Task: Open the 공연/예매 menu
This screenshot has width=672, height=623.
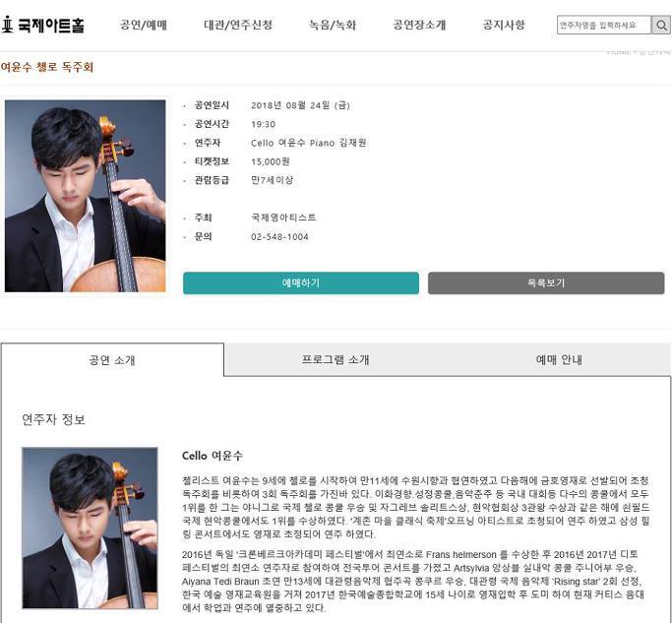Action: pos(144,25)
